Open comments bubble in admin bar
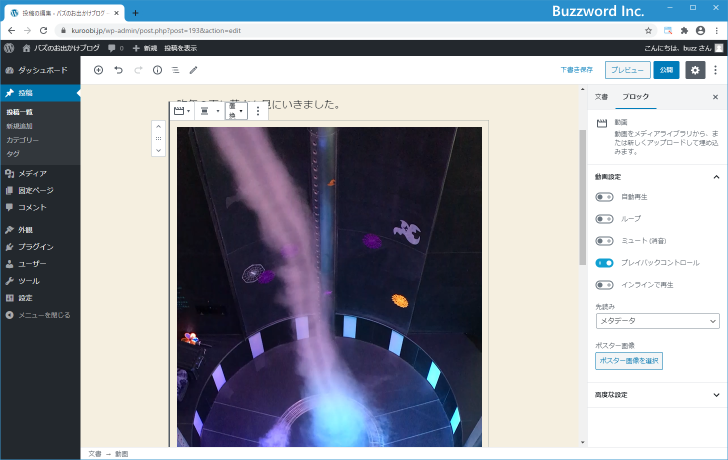The width and height of the screenshot is (728, 460). [116, 48]
